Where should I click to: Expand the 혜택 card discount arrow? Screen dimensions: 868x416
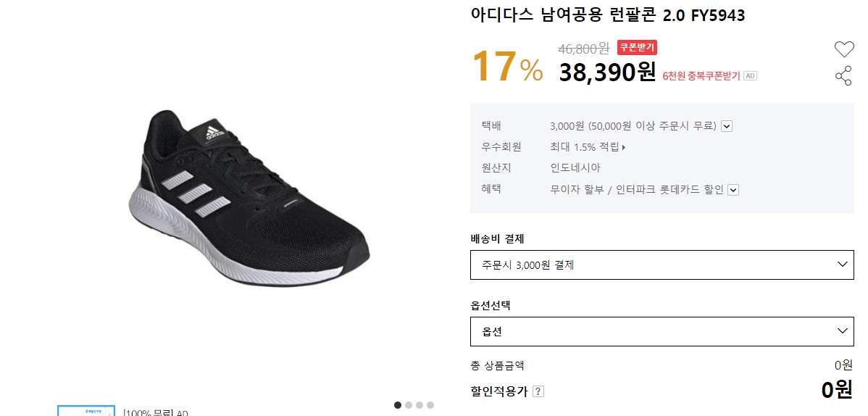click(x=733, y=190)
